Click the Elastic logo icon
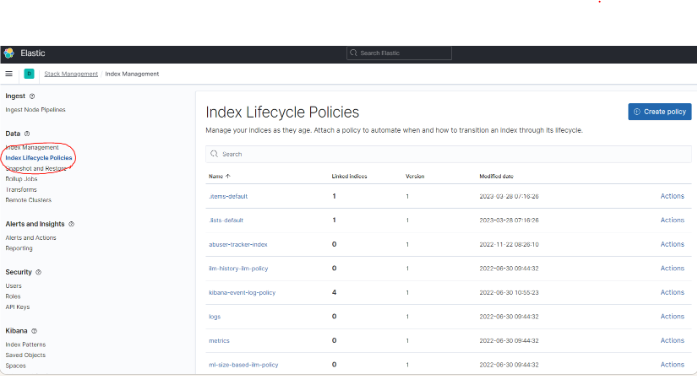697x376 pixels. [x=9, y=53]
